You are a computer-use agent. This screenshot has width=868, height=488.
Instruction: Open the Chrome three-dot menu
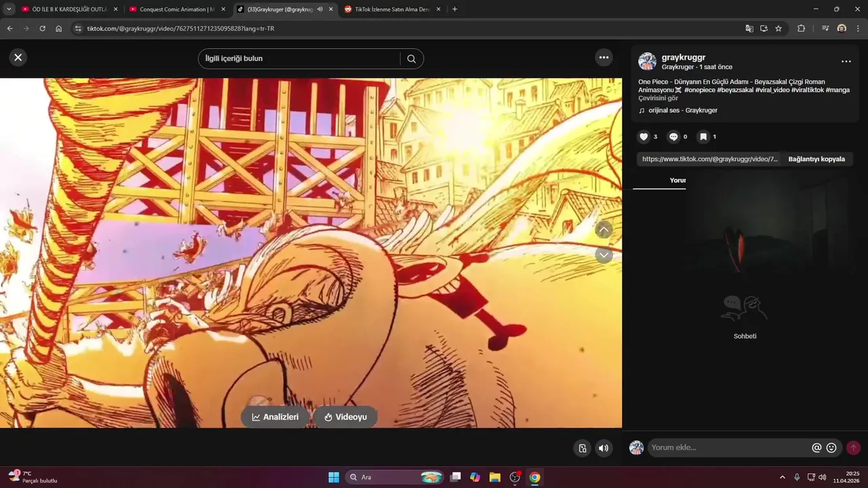point(858,28)
